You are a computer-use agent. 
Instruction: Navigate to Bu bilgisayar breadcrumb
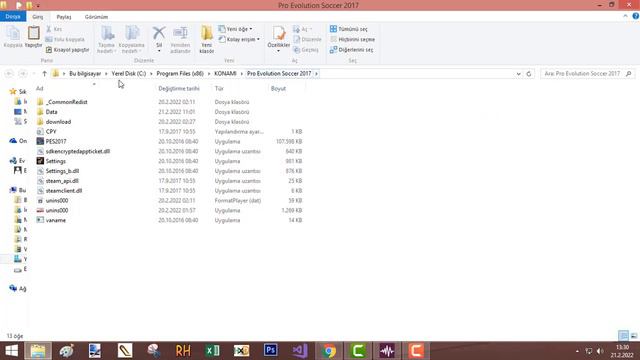85,73
